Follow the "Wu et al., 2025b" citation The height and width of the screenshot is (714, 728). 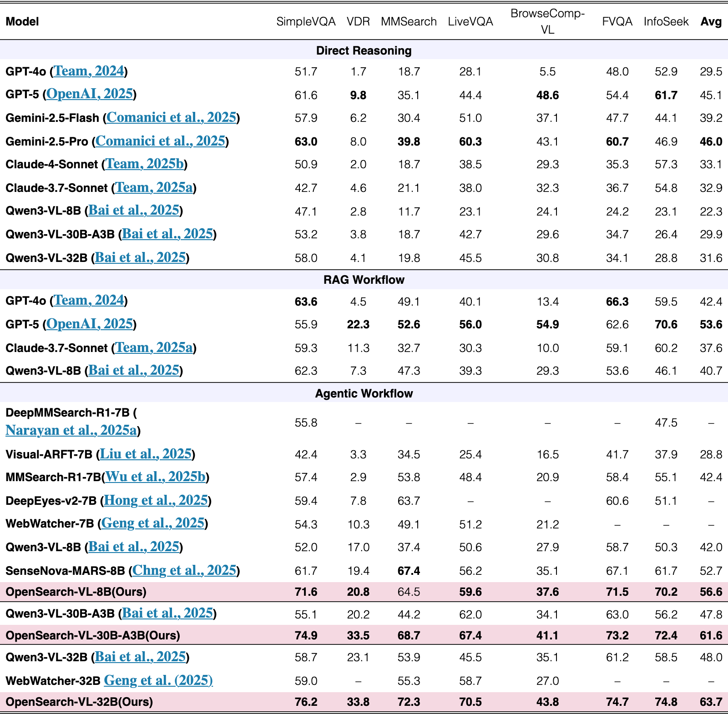[156, 477]
